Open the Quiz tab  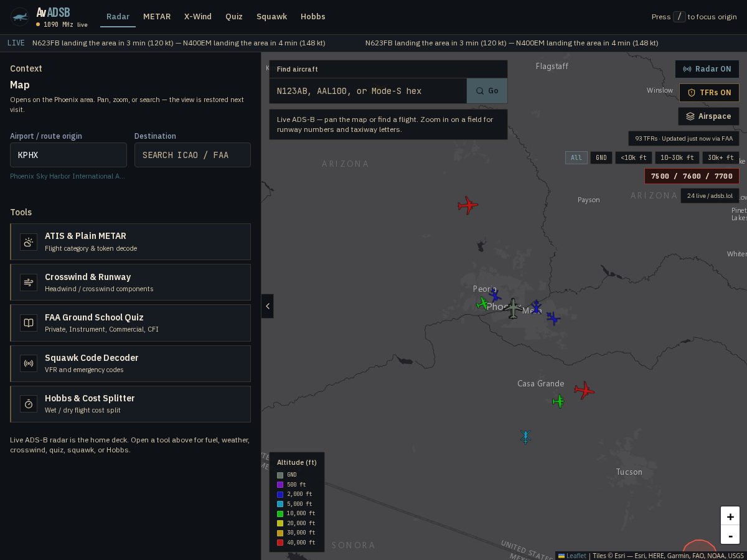point(234,17)
